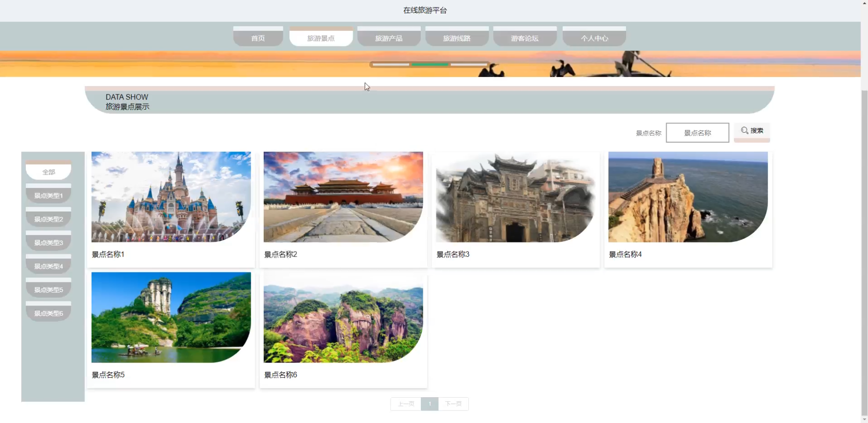This screenshot has height=423, width=868.
Task: Open the 景点名称1 castle thumbnail
Action: click(171, 197)
